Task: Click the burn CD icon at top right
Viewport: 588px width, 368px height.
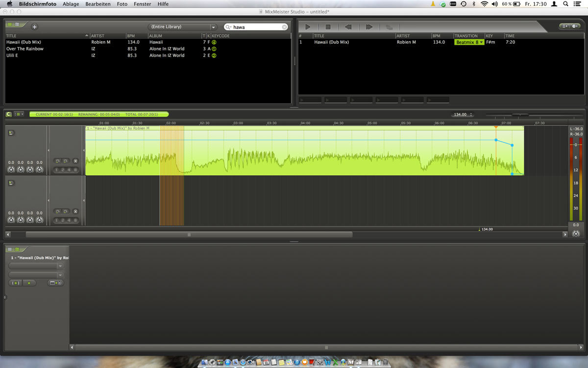Action: 575,26
